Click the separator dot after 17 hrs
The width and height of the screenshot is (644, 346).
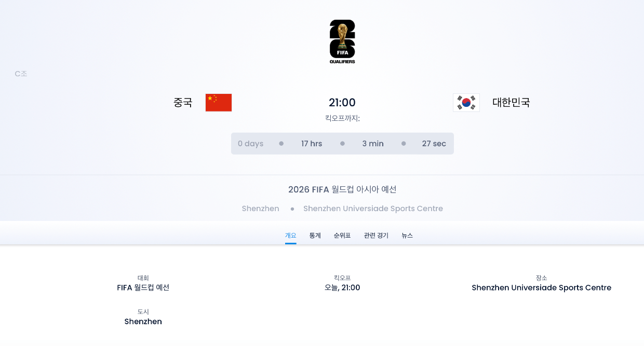(x=342, y=143)
